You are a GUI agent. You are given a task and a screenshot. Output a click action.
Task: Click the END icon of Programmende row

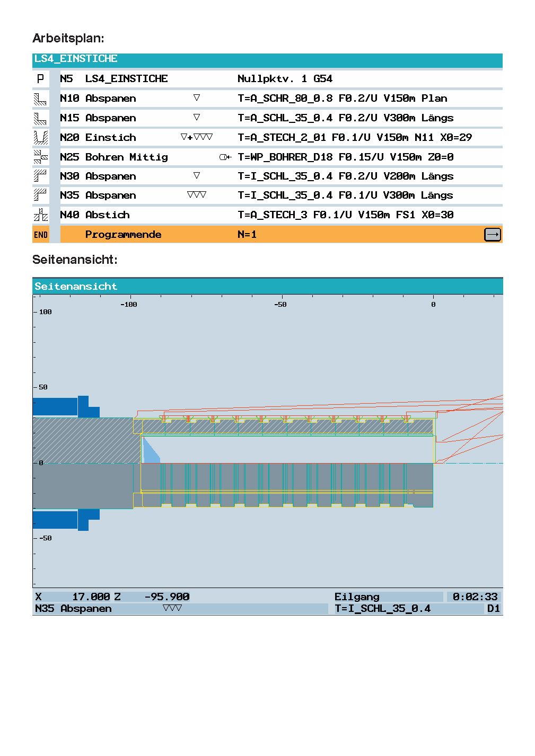tap(40, 235)
